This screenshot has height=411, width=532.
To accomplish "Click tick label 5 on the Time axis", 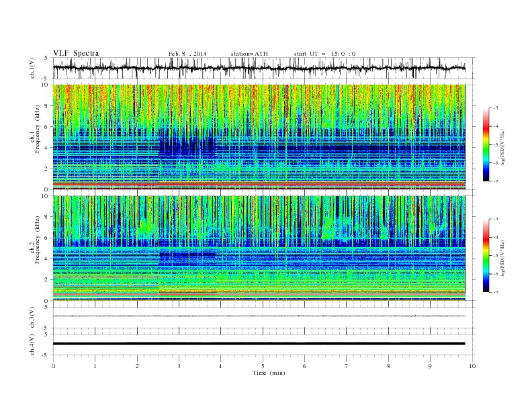I will [263, 366].
